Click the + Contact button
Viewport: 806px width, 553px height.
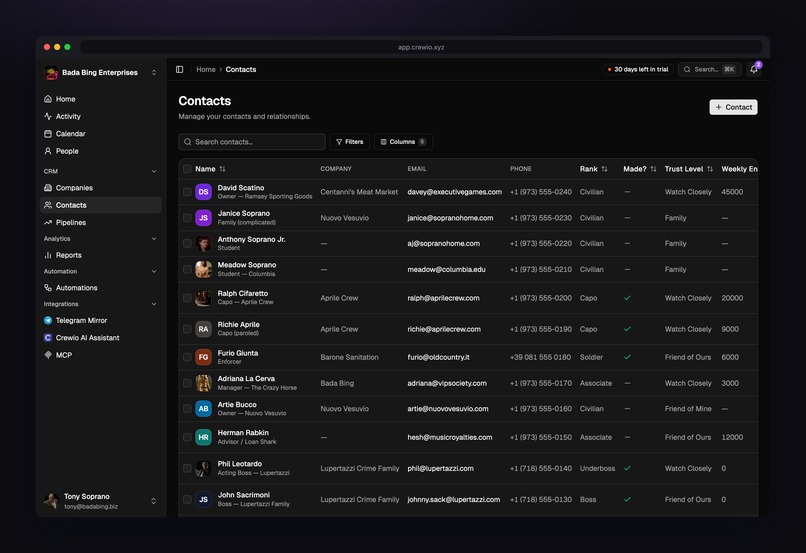734,107
